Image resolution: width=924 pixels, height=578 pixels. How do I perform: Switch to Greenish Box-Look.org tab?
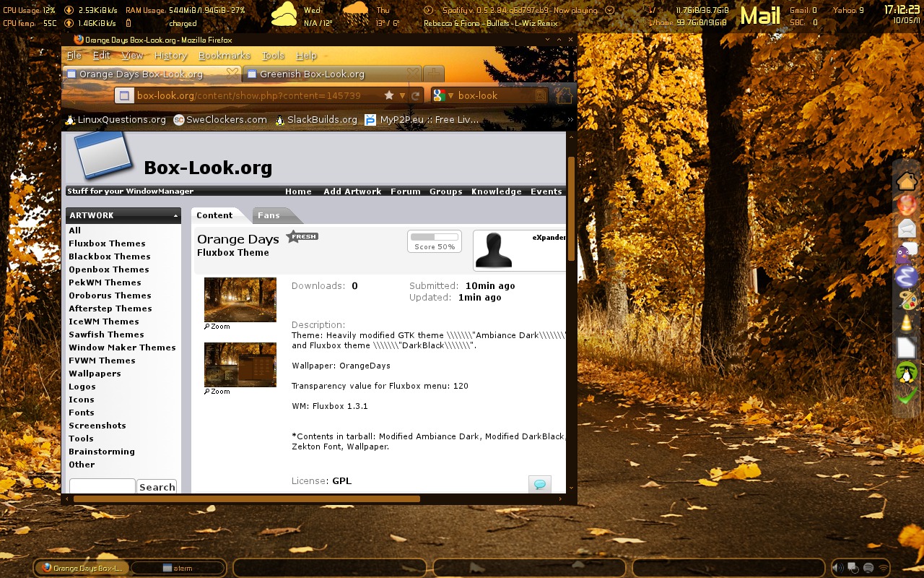tap(333, 74)
